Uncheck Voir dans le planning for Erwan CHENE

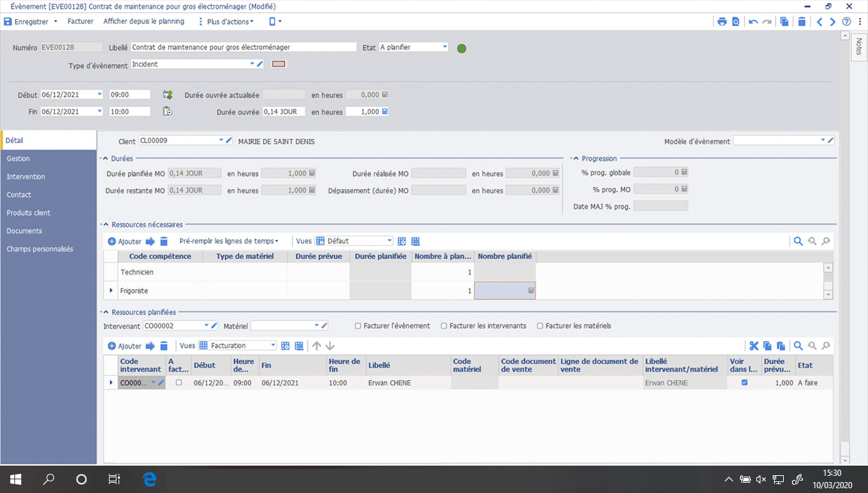coord(745,383)
